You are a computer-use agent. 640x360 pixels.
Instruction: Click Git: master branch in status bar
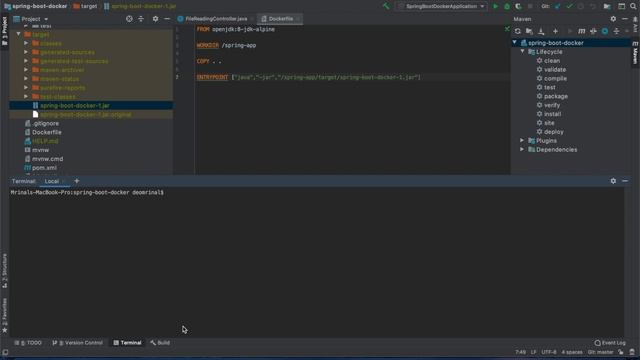600,352
